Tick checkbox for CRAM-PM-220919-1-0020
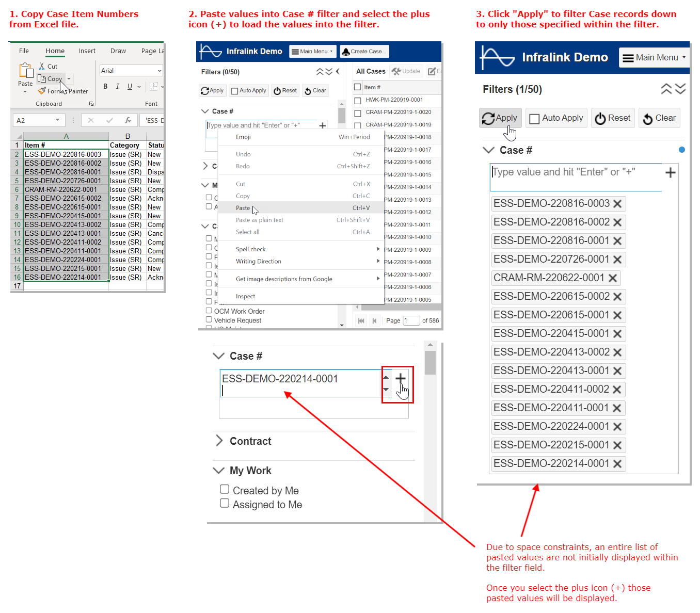700x613 pixels. pyautogui.click(x=357, y=112)
